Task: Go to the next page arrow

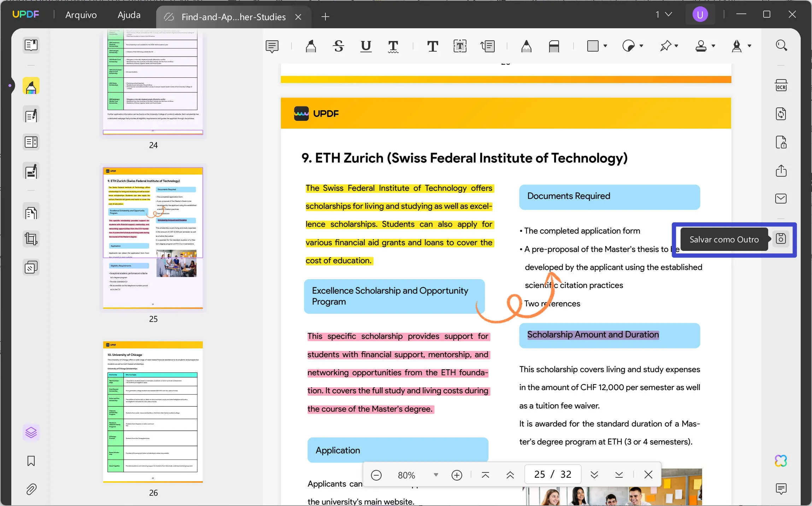Action: click(x=594, y=475)
